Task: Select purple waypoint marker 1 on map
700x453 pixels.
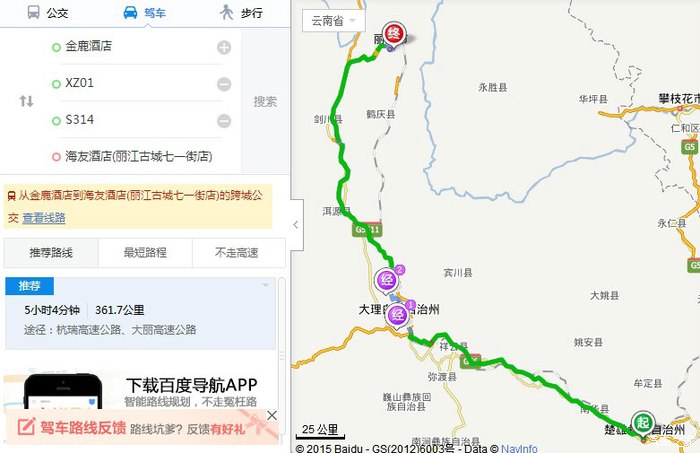Action: (x=397, y=316)
